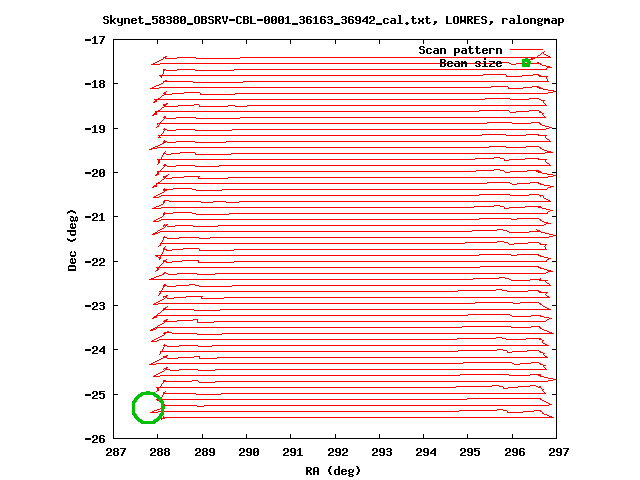
Task: Select the 'Beam size' legend label
Action: 471,63
